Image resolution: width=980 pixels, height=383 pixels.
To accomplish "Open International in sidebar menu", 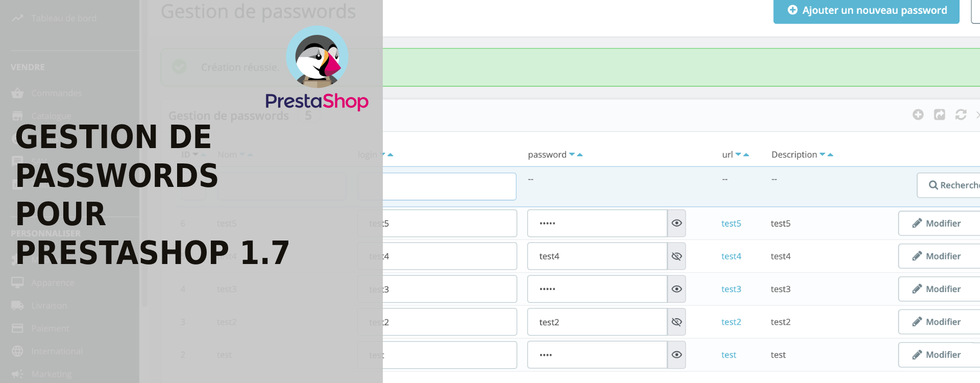I will [57, 351].
